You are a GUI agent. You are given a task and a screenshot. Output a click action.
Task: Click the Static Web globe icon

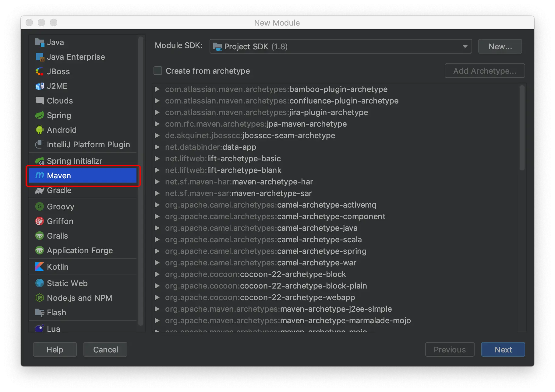pos(40,283)
